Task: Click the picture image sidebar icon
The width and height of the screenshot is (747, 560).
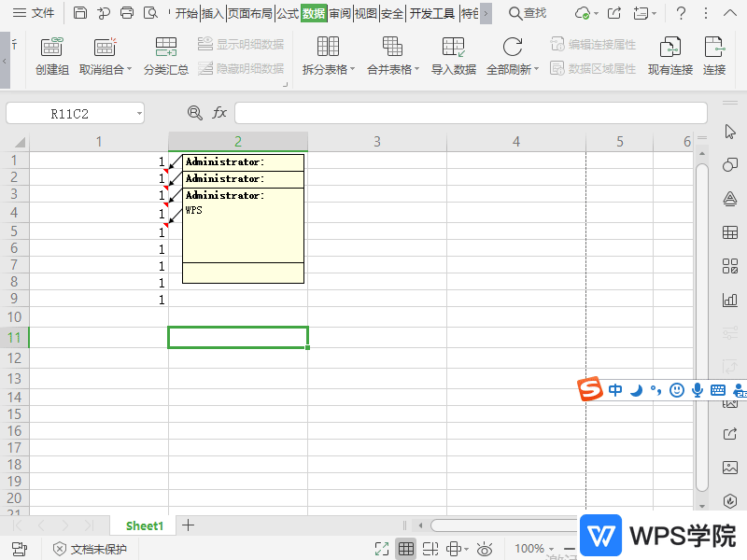Action: click(x=730, y=468)
